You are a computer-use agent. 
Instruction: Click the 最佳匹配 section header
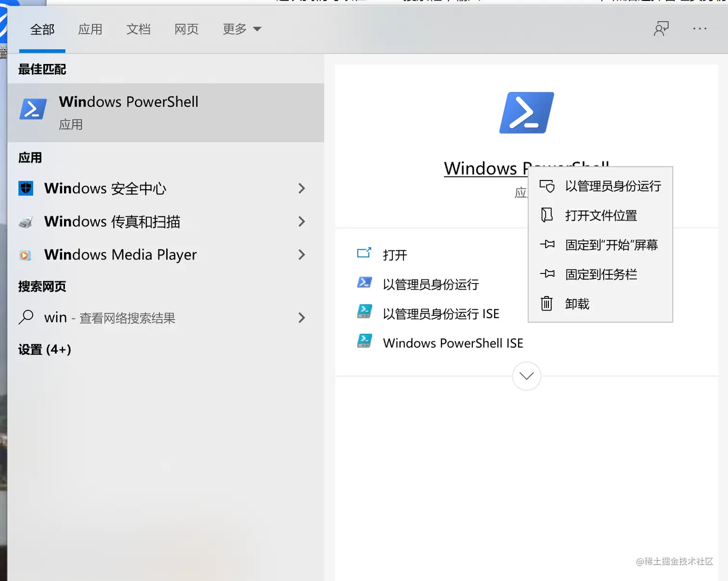pyautogui.click(x=42, y=69)
